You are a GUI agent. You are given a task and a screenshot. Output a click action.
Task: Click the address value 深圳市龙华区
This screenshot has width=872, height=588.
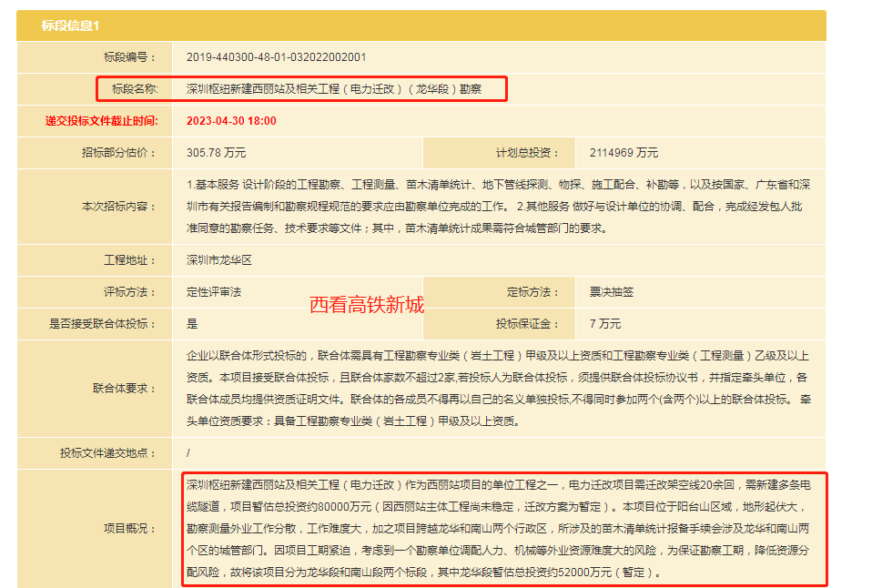pyautogui.click(x=218, y=260)
